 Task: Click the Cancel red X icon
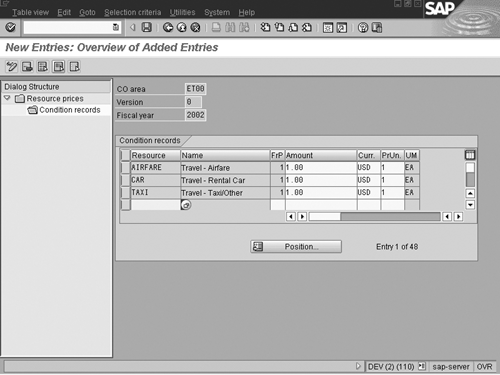point(195,27)
